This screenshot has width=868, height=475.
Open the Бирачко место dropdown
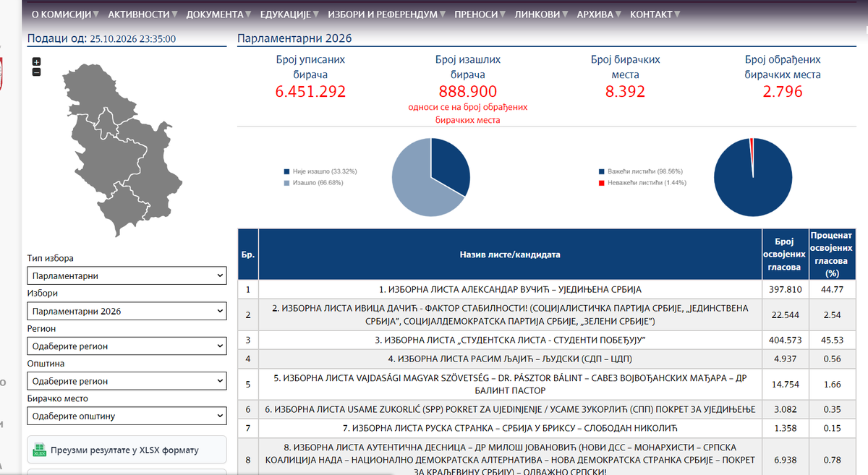point(127,416)
